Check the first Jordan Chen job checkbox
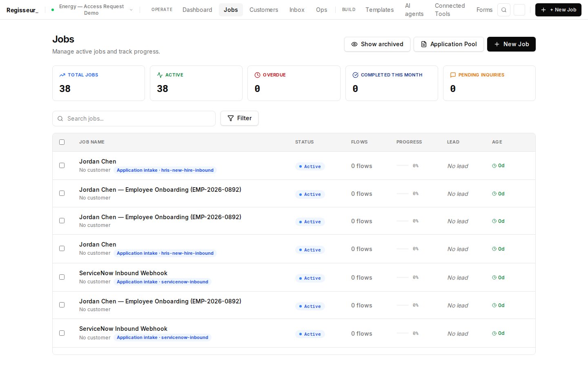 [x=62, y=166]
